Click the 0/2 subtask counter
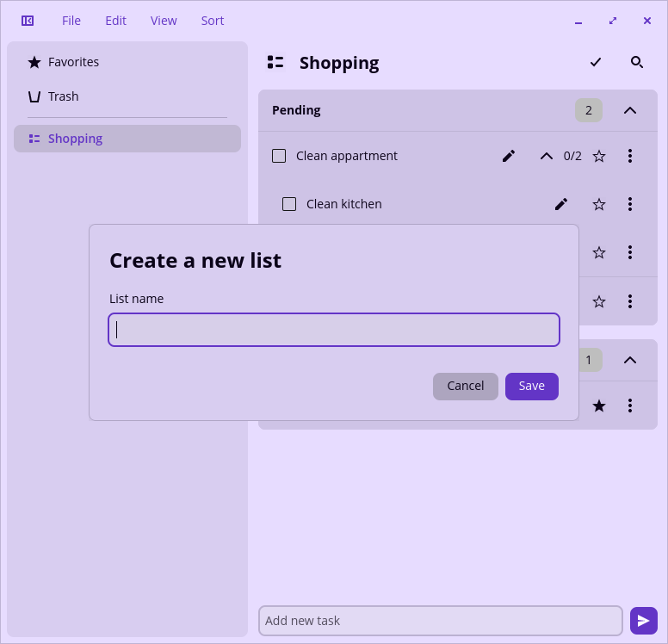Screen dimensions: 668x644 tap(572, 156)
